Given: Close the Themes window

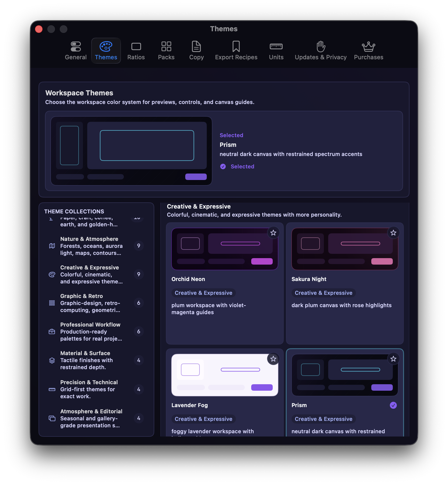Looking at the screenshot, I should [x=39, y=29].
